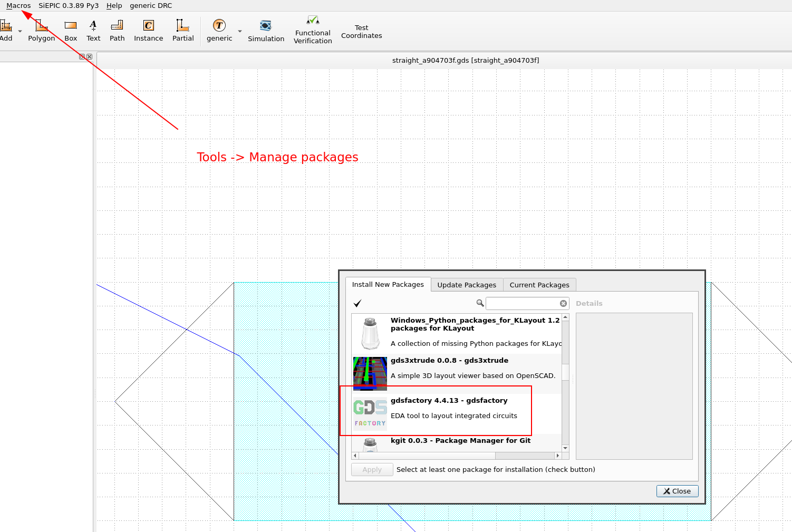
Task: Toggle the select-all packages checkmark
Action: pyautogui.click(x=358, y=303)
